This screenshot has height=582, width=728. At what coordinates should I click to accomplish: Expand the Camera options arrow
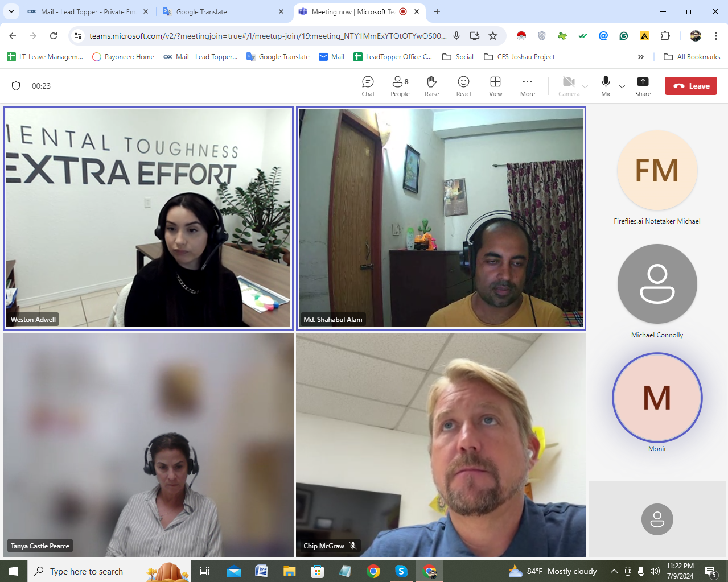pyautogui.click(x=585, y=86)
